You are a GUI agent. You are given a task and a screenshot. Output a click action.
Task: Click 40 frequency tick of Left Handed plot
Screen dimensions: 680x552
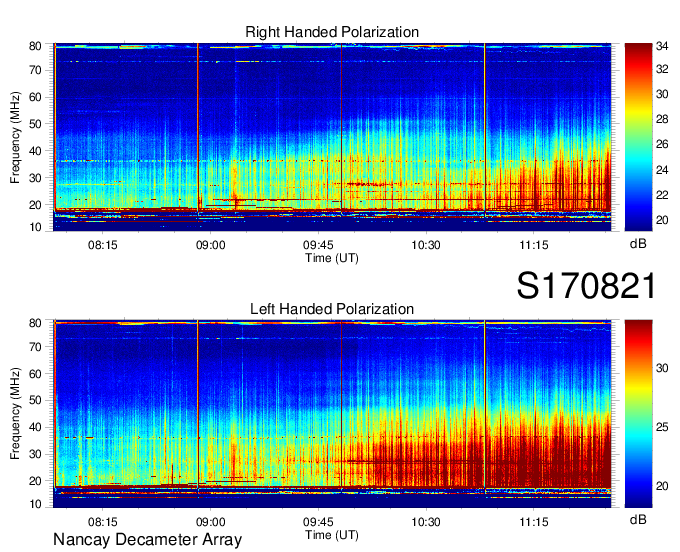[x=35, y=427]
